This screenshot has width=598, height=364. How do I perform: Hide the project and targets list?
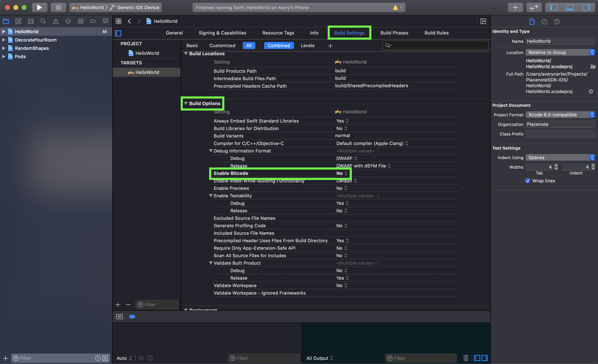118,33
